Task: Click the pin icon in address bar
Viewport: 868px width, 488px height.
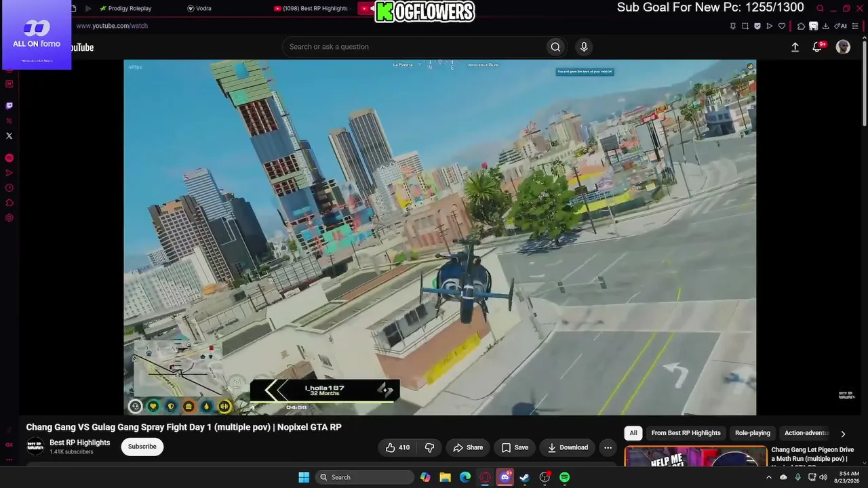Action: pos(733,26)
